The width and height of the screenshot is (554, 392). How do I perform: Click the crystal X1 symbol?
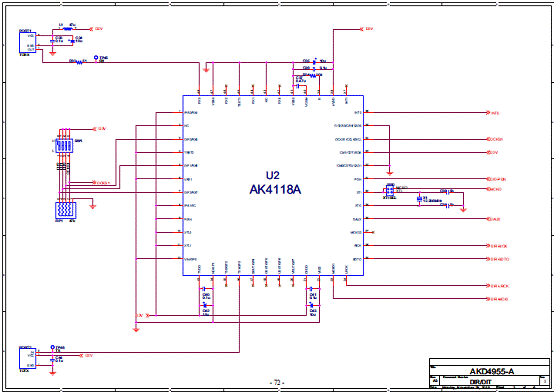pyautogui.click(x=419, y=199)
